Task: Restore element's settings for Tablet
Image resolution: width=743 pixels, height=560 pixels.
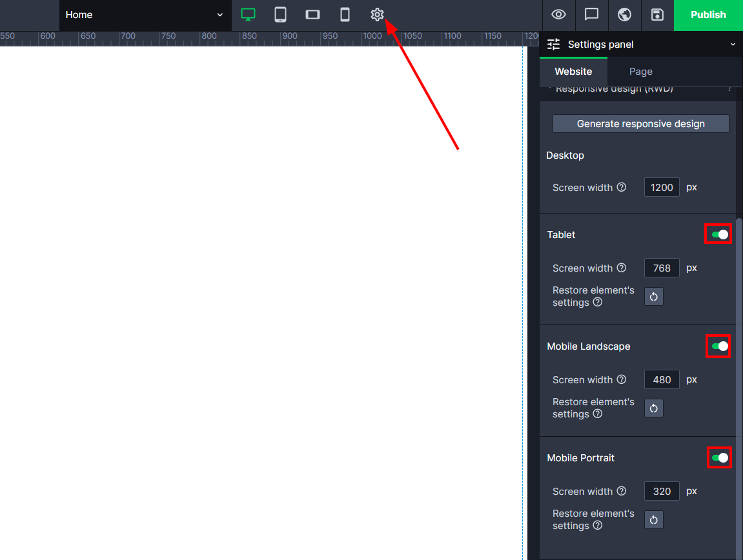Action: 654,297
